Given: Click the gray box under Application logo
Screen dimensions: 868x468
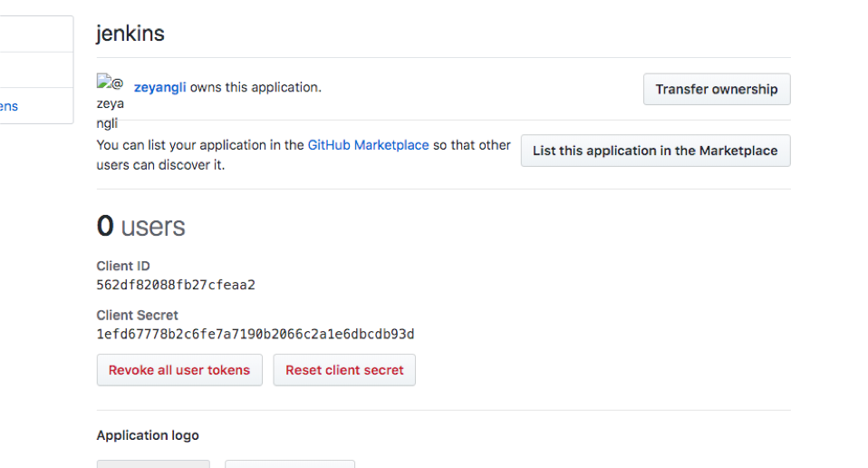Looking at the screenshot, I should (153, 463).
